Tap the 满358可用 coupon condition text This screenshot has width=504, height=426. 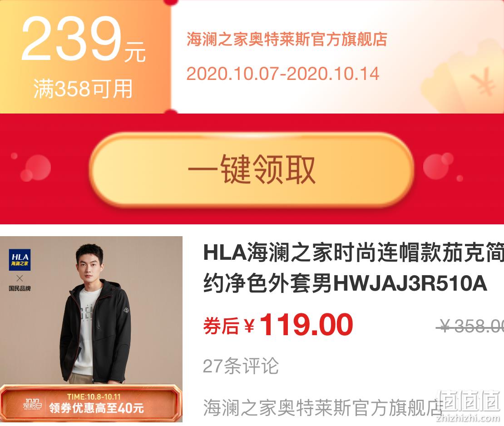click(83, 89)
